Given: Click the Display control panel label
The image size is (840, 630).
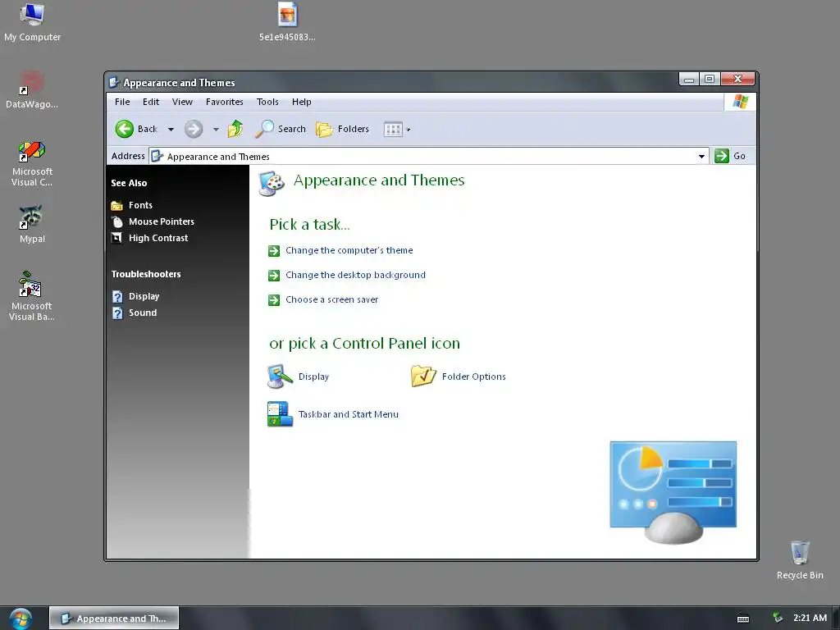Looking at the screenshot, I should click(x=313, y=377).
